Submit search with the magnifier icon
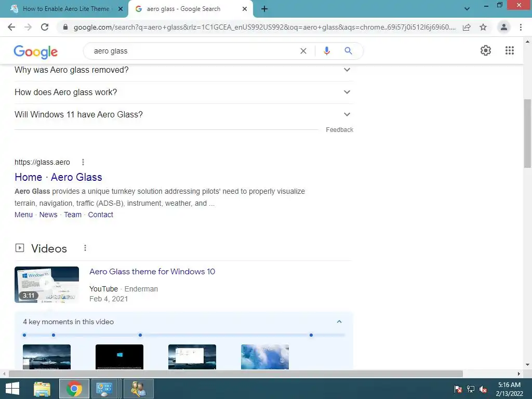The width and height of the screenshot is (532, 399). (348, 51)
